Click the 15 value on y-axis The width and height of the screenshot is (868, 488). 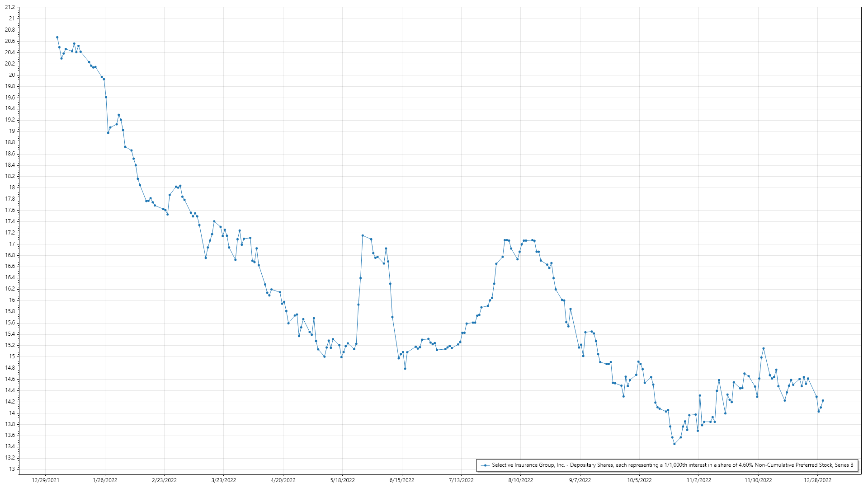click(x=12, y=357)
